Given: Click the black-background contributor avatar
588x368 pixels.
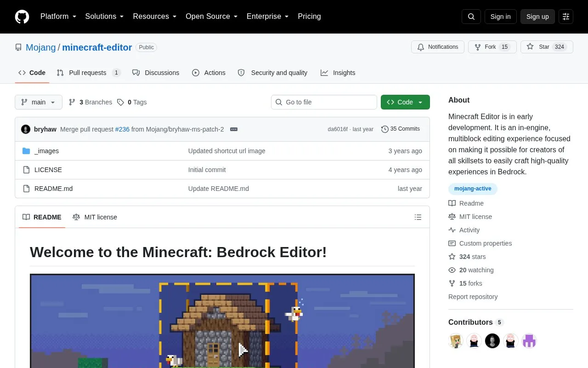Looking at the screenshot, I should tap(492, 341).
